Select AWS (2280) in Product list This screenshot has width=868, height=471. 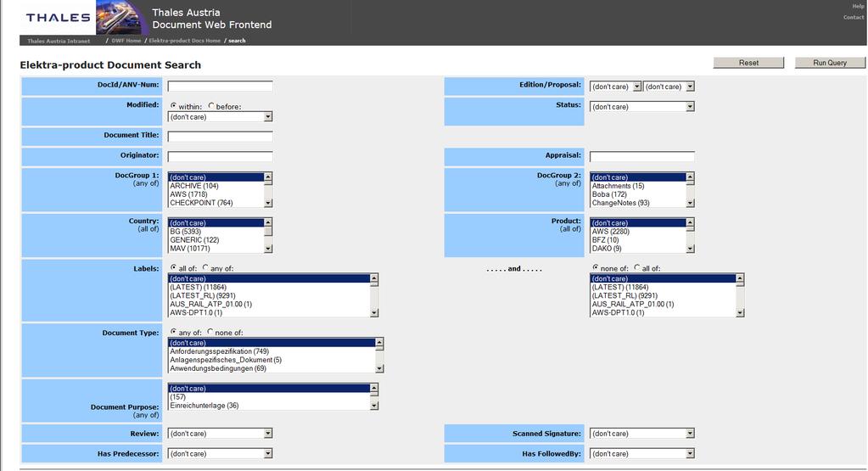(x=638, y=232)
